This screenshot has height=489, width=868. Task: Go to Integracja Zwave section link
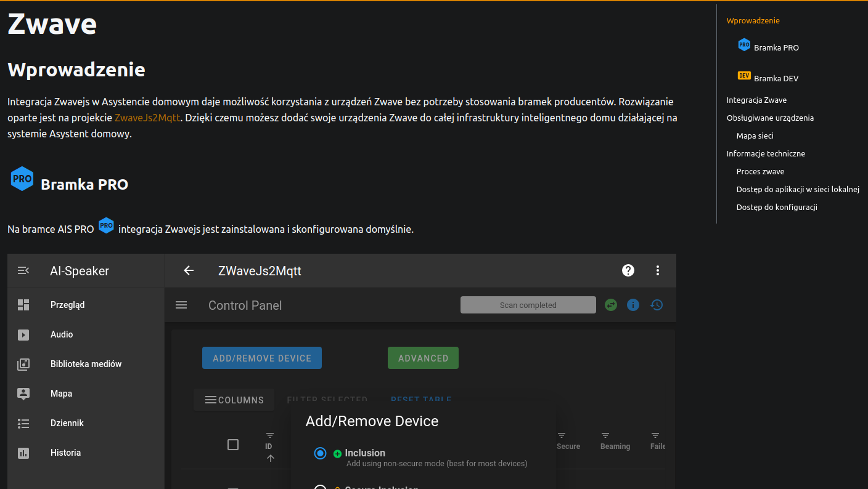[756, 100]
